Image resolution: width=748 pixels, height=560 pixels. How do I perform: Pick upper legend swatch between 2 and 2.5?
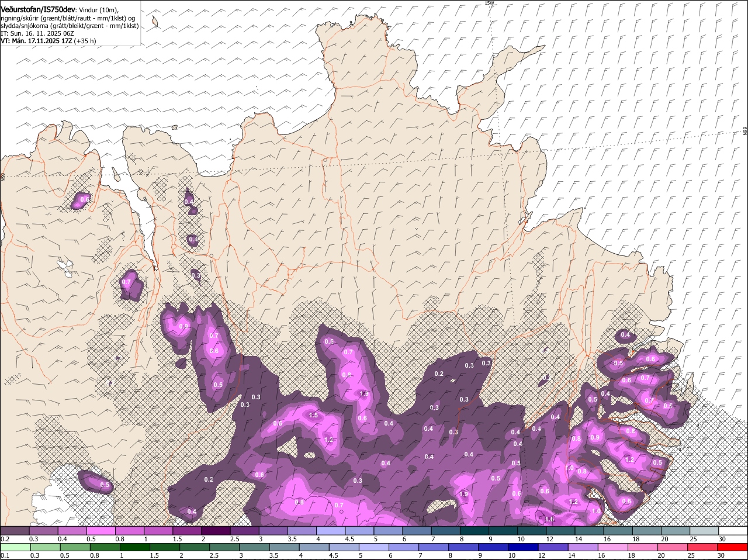click(216, 531)
